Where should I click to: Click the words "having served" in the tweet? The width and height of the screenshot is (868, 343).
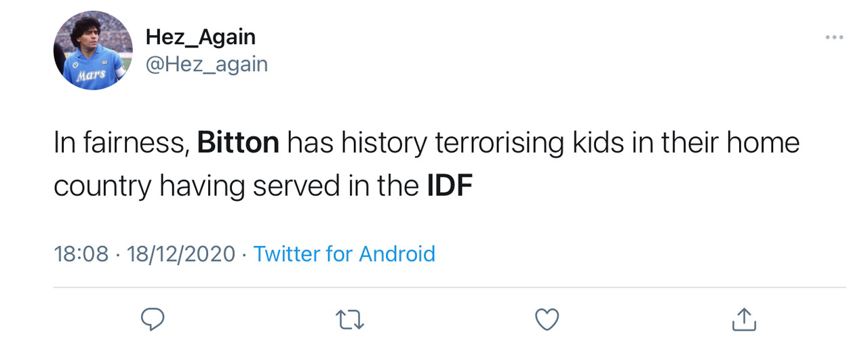tap(250, 186)
